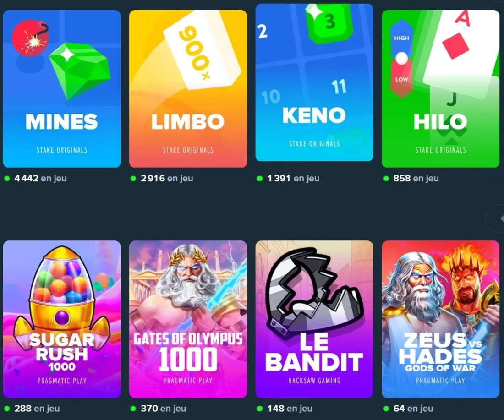Screen dimensions: 504x420
Task: Open the Limbo game card
Action: coord(188,89)
